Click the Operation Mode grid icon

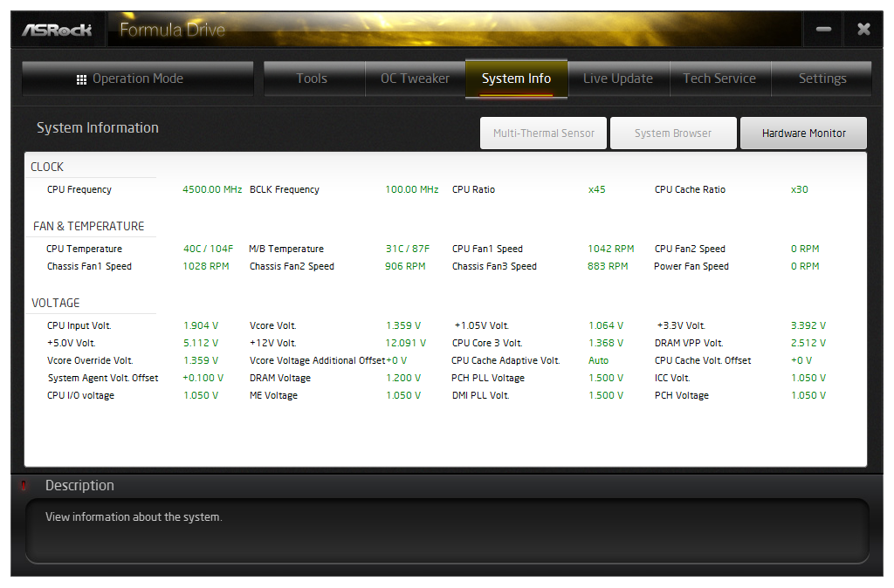pos(81,79)
